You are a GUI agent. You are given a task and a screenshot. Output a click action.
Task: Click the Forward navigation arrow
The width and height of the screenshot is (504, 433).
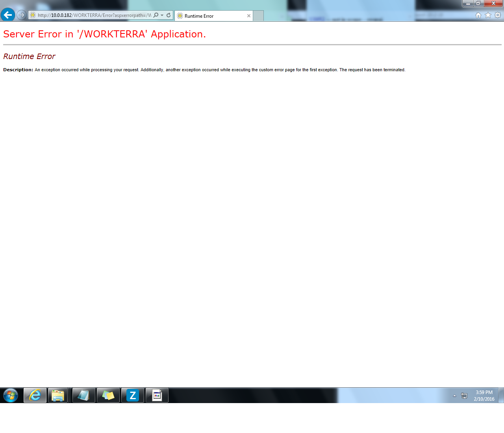(x=22, y=15)
